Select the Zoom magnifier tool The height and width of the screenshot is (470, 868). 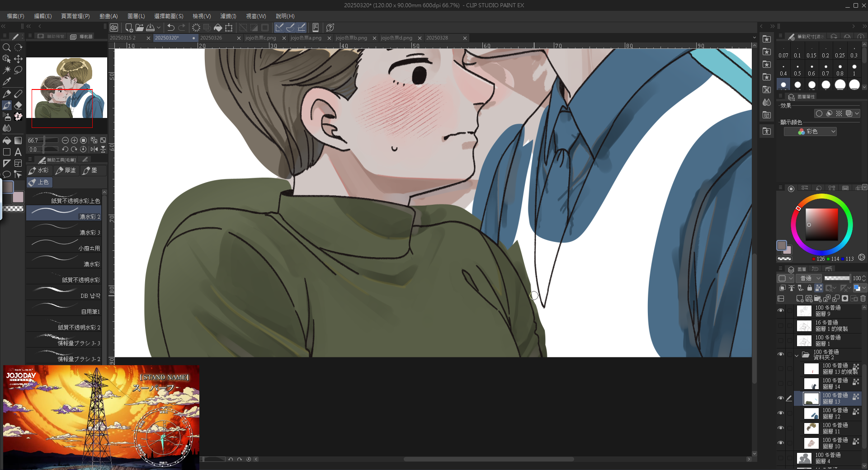[7, 47]
